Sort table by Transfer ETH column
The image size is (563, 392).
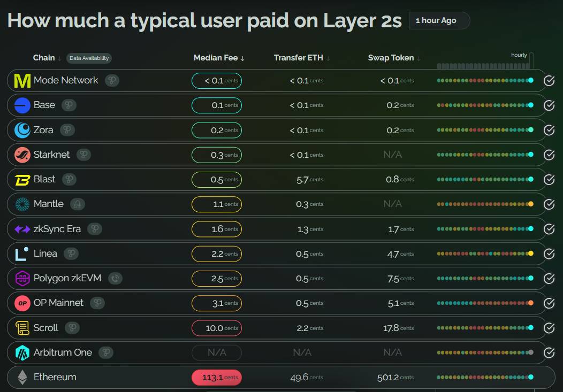tap(302, 58)
